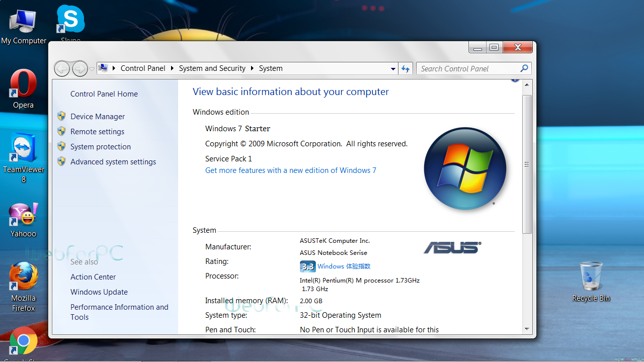The height and width of the screenshot is (362, 644).
Task: Open the recent pages dropdown arrow
Action: pyautogui.click(x=92, y=69)
